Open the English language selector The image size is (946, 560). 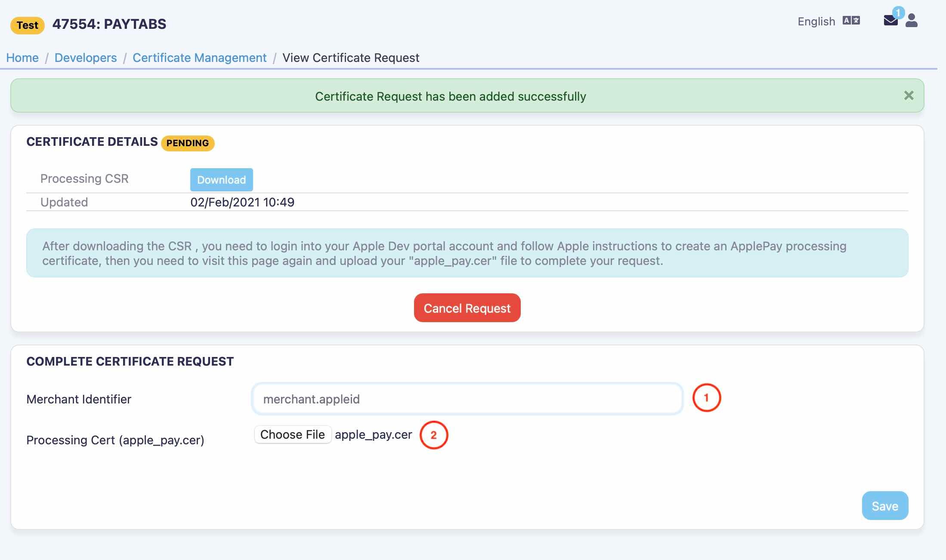coord(816,22)
